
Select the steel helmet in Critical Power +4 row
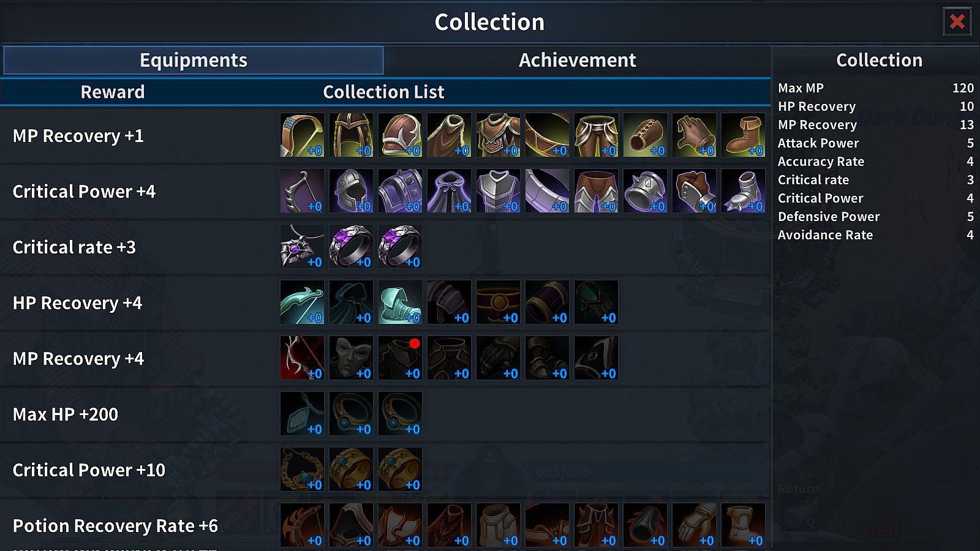coord(351,191)
